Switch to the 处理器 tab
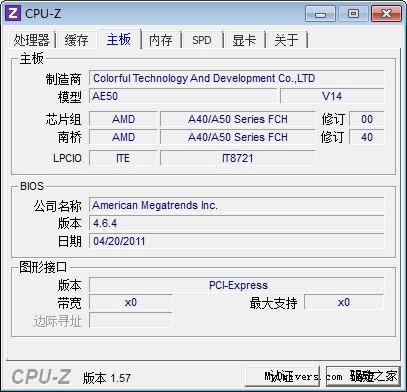This screenshot has height=392, width=407. coord(31,40)
